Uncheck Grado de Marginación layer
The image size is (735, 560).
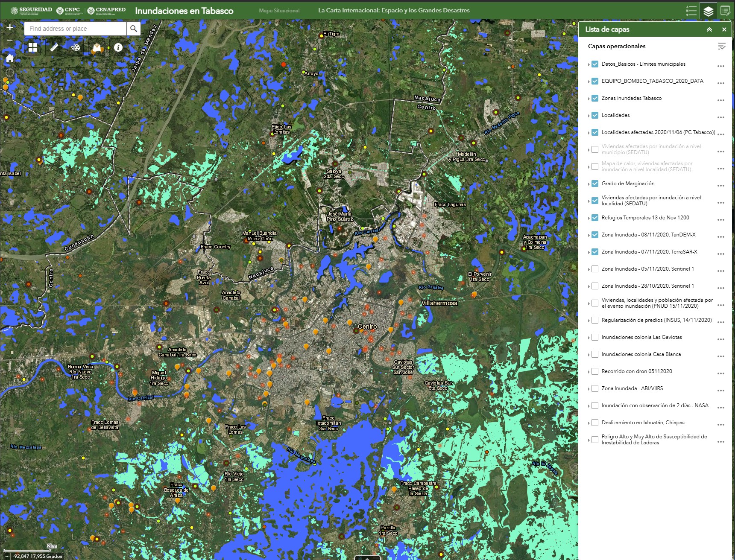595,184
